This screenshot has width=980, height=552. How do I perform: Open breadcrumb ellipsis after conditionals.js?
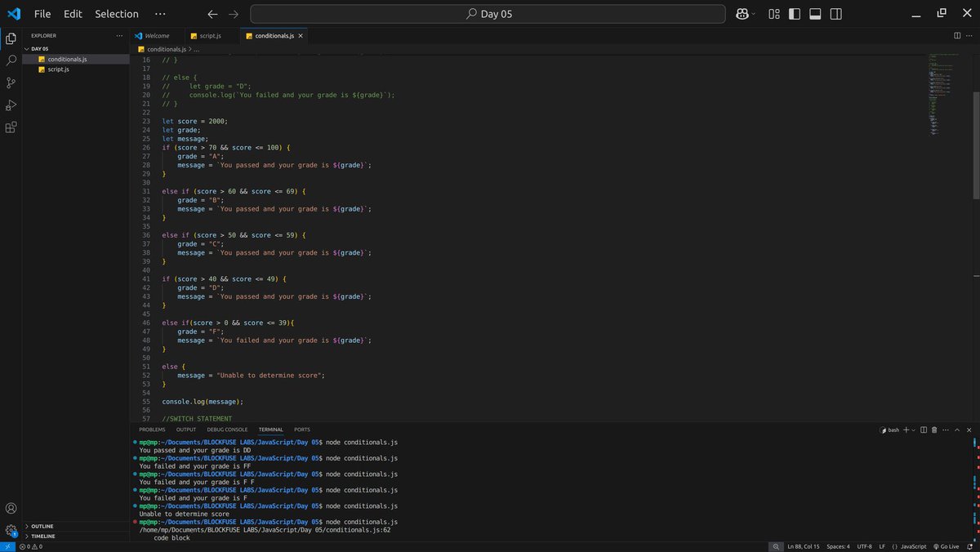tap(196, 49)
